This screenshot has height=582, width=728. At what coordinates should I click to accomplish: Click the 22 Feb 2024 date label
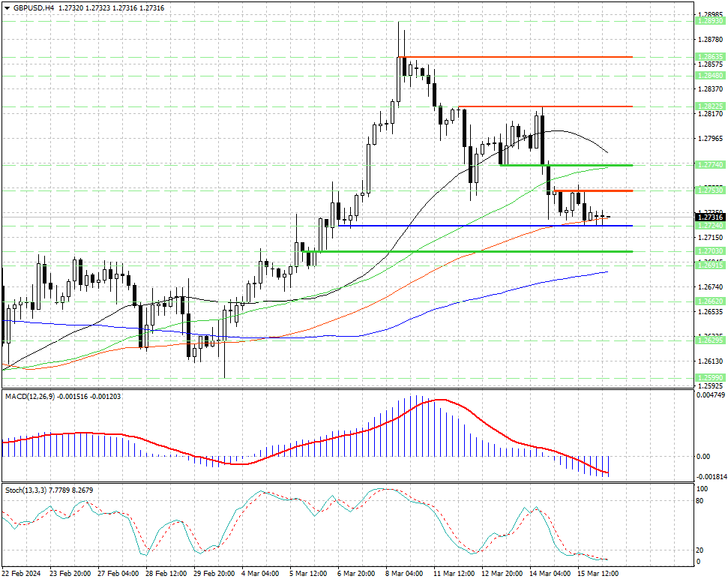pos(21,573)
